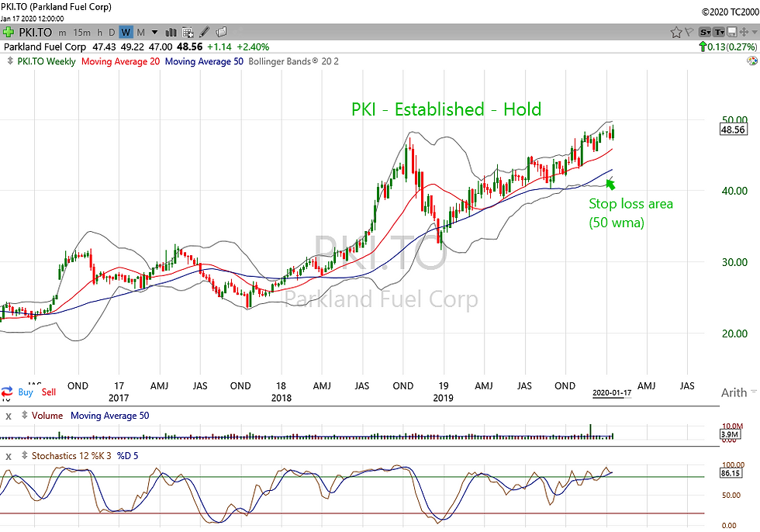Open the timeframe dropdown arrow
Image resolution: width=760 pixels, height=532 pixels.
point(154,33)
